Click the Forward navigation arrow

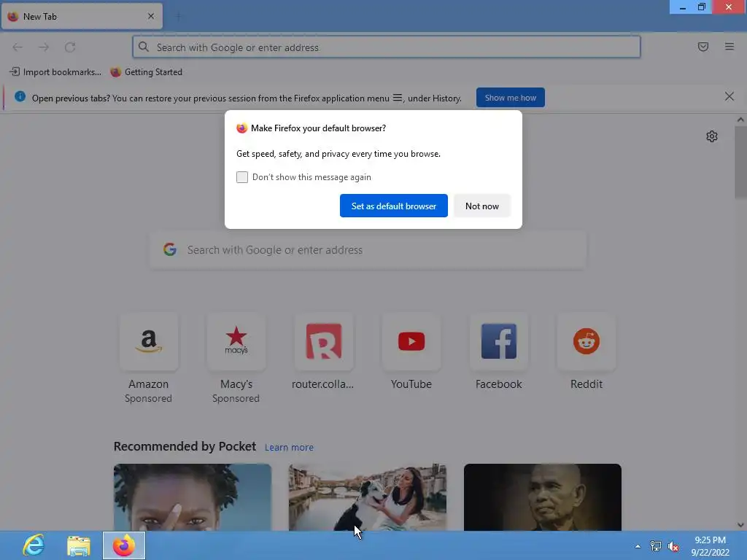tap(44, 47)
